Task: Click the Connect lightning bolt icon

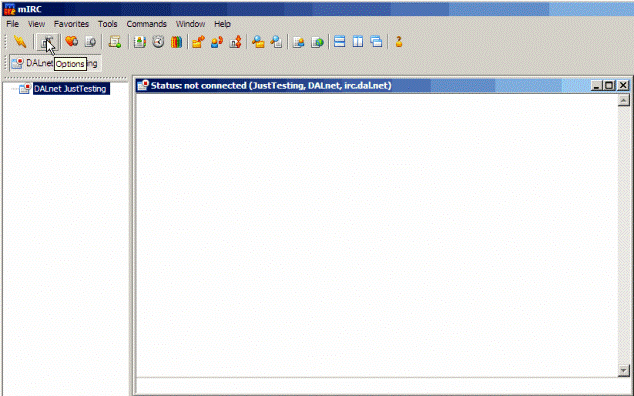Action: coord(19,42)
